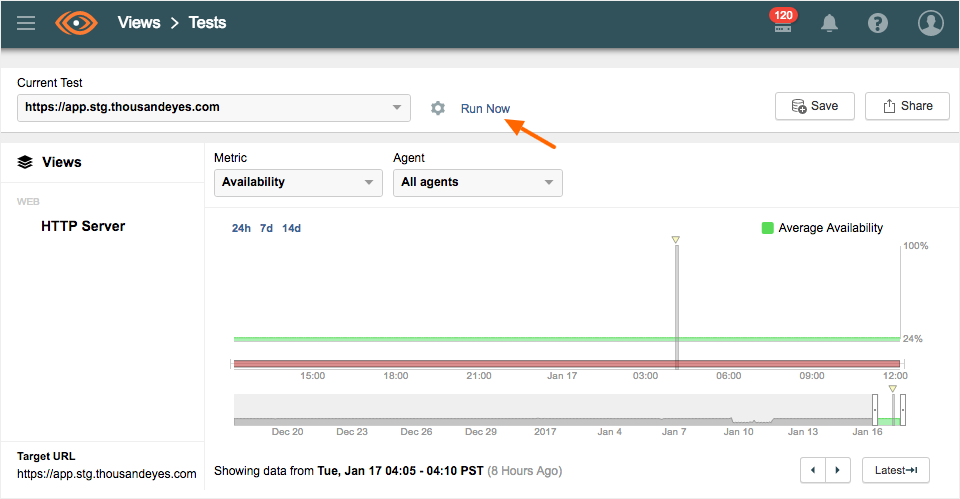Click the Views layers icon
960x499 pixels.
point(25,162)
